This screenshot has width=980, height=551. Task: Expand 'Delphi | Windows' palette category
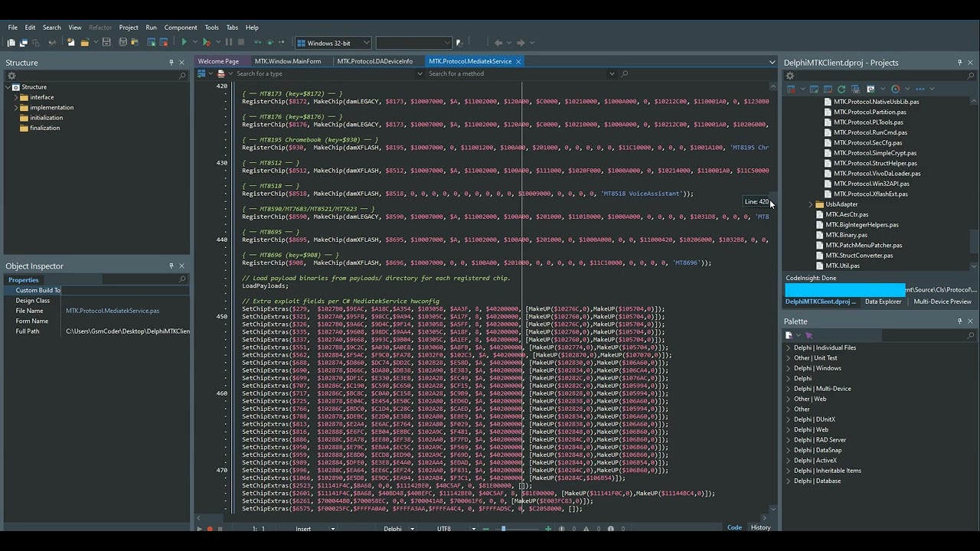[789, 368]
